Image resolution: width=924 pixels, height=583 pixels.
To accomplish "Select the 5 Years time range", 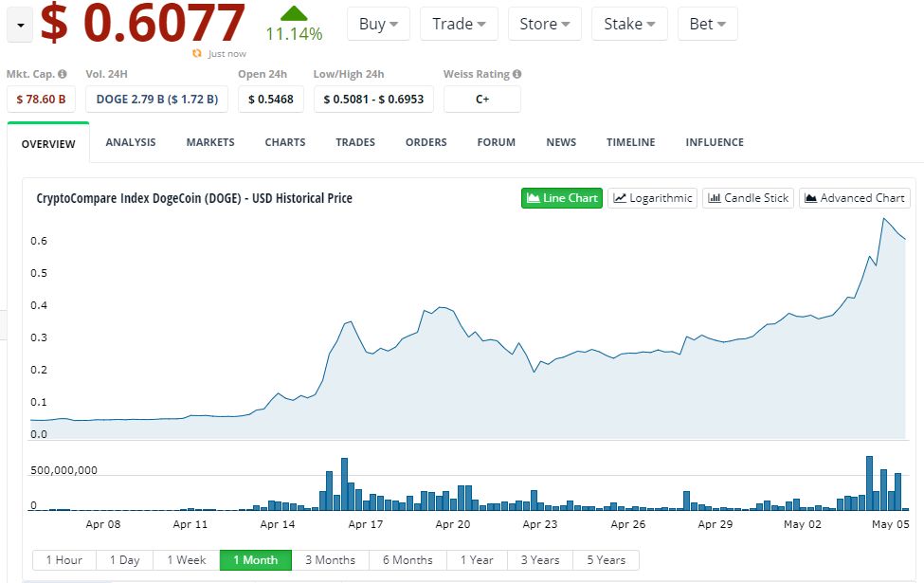I will pyautogui.click(x=606, y=560).
